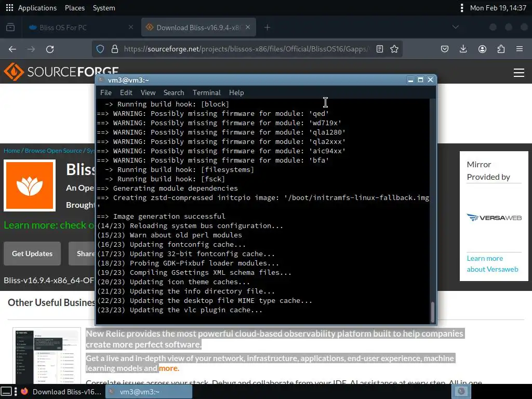Open the tracking protection shield icon

pyautogui.click(x=100, y=49)
